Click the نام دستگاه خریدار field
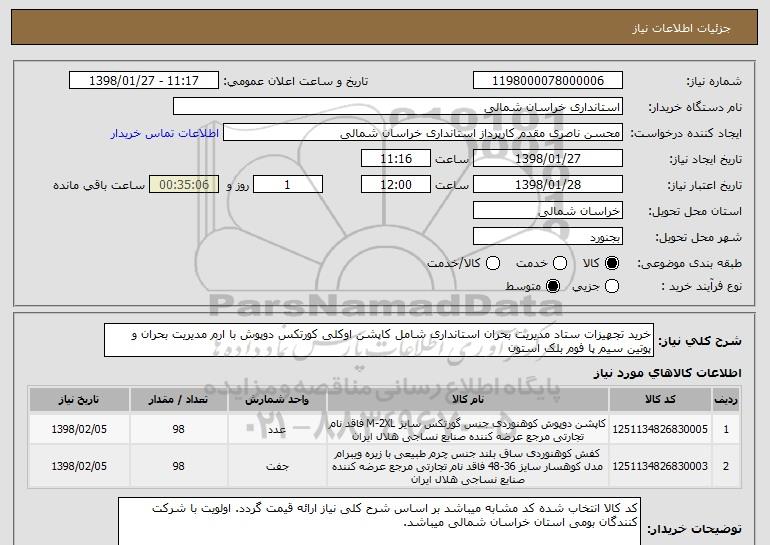The width and height of the screenshot is (770, 545). click(398, 107)
